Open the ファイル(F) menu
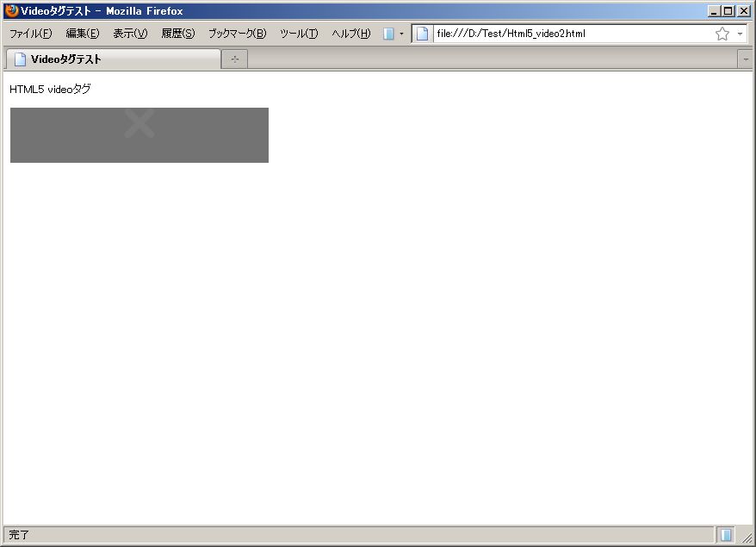The image size is (756, 547). click(x=30, y=34)
